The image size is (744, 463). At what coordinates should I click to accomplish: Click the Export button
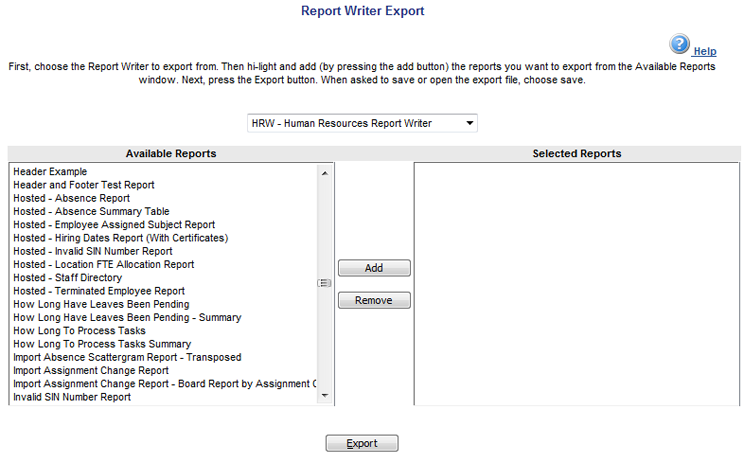click(361, 443)
